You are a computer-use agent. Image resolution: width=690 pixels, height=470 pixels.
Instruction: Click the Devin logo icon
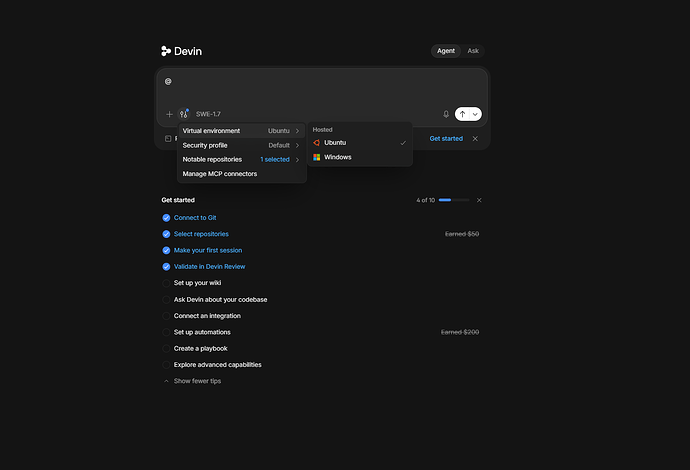[166, 51]
